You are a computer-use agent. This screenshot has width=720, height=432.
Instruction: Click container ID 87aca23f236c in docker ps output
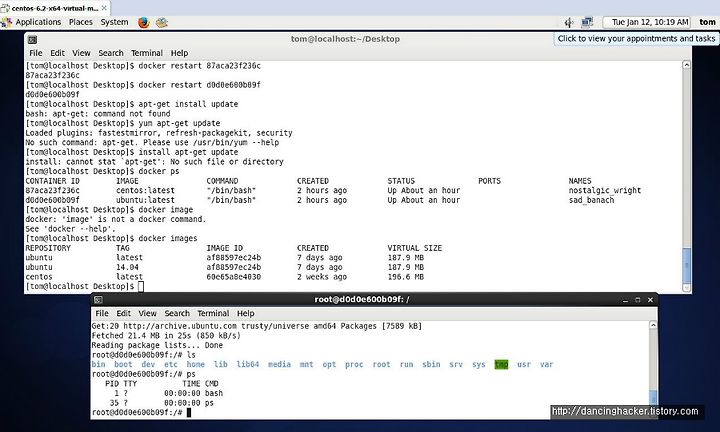(52, 191)
